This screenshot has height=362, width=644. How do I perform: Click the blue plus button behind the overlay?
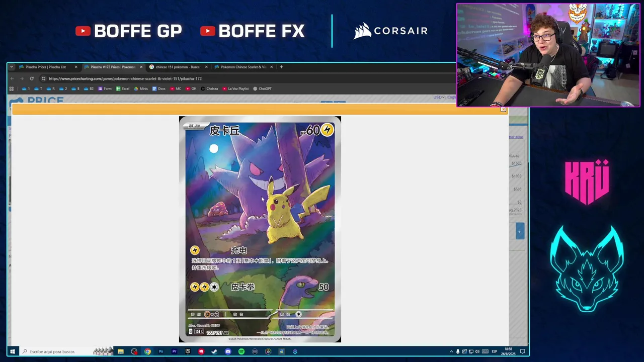click(x=519, y=231)
